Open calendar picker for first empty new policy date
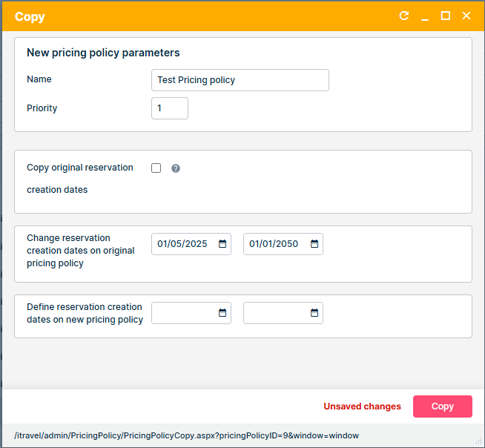Viewport: 485px width, 448px height. pyautogui.click(x=222, y=313)
